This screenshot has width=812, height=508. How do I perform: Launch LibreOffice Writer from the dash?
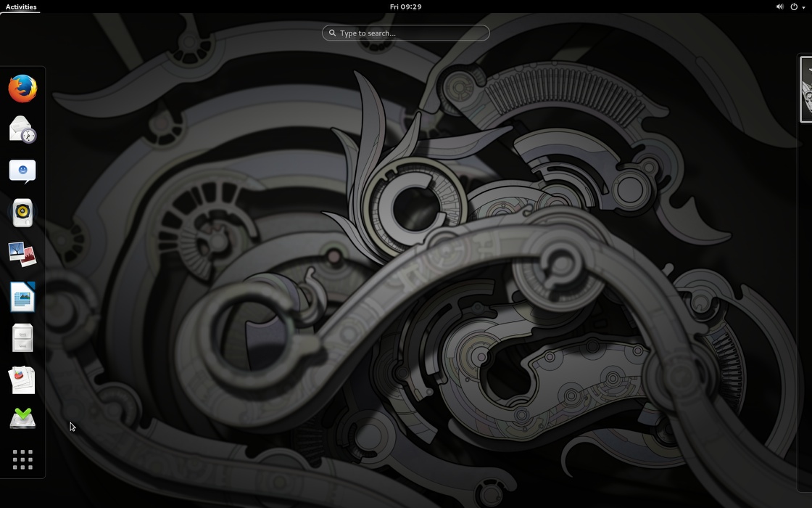22,297
